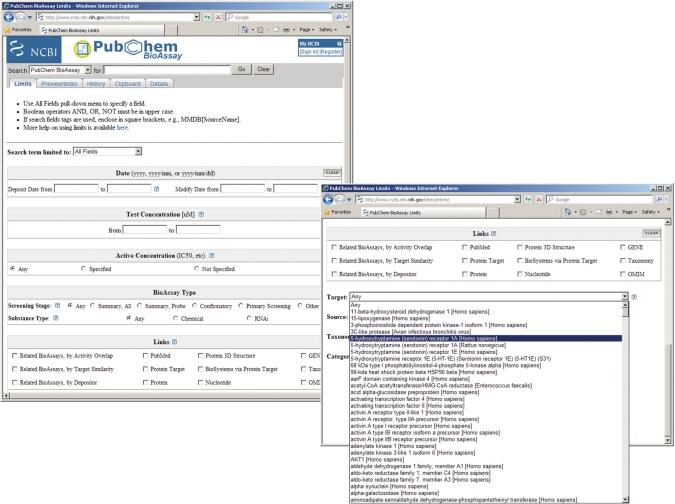Click the search query input field
This screenshot has width=675, height=504.
point(167,69)
